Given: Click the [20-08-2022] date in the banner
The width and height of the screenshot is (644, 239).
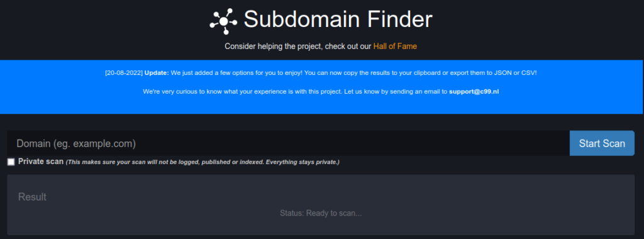Looking at the screenshot, I should 124,73.
